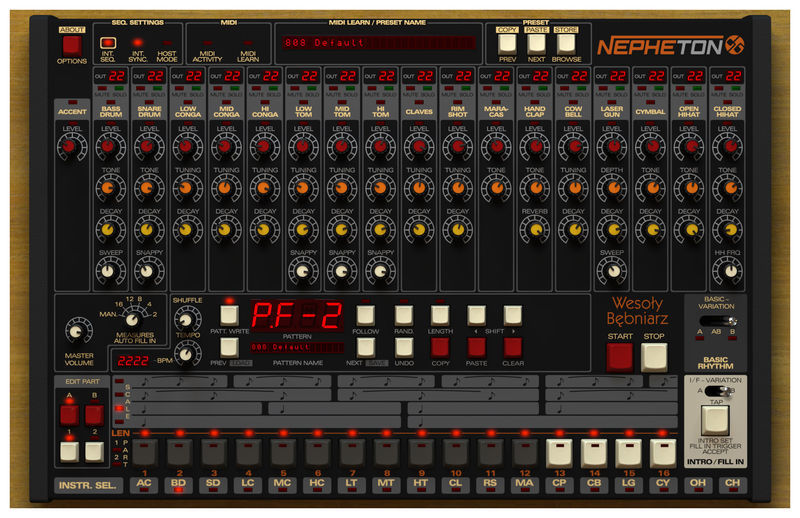800x518 pixels.
Task: Click the pattern Undo button
Action: tap(404, 348)
